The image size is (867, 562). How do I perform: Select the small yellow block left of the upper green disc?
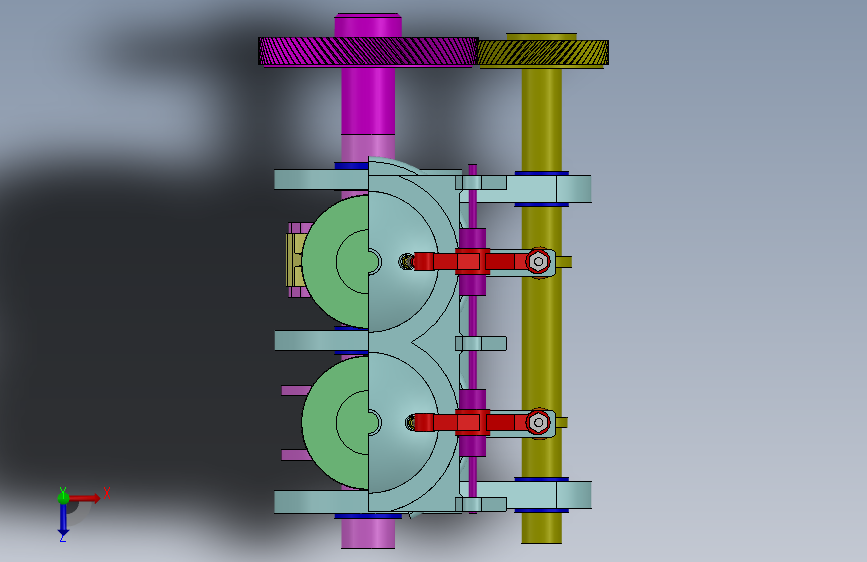(295, 260)
